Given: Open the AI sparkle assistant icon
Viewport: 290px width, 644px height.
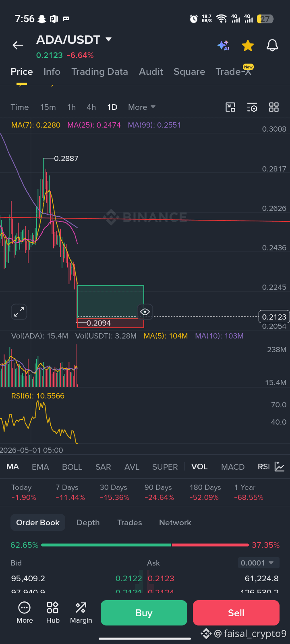Looking at the screenshot, I should (x=223, y=45).
